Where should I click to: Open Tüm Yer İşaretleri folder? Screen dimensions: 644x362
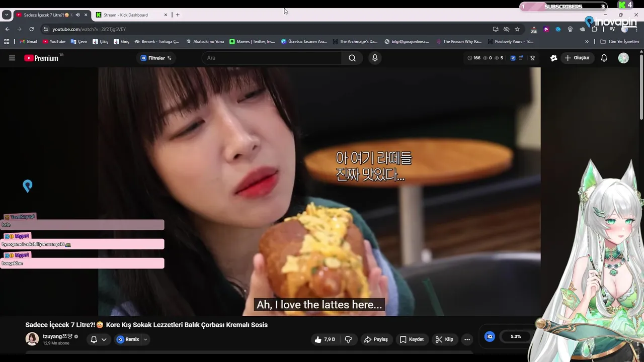coord(620,42)
